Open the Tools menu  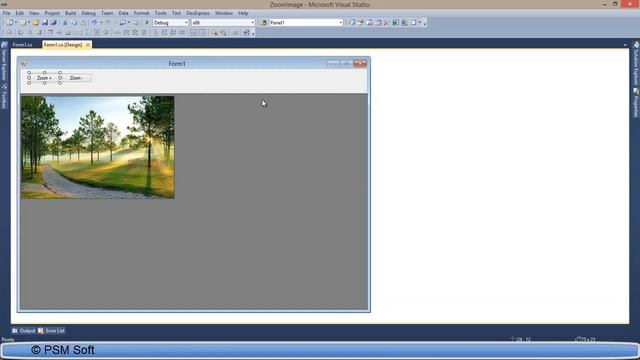(x=160, y=13)
